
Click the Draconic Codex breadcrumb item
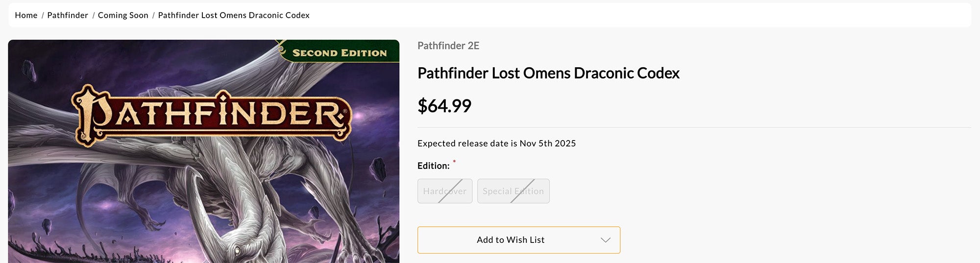234,15
